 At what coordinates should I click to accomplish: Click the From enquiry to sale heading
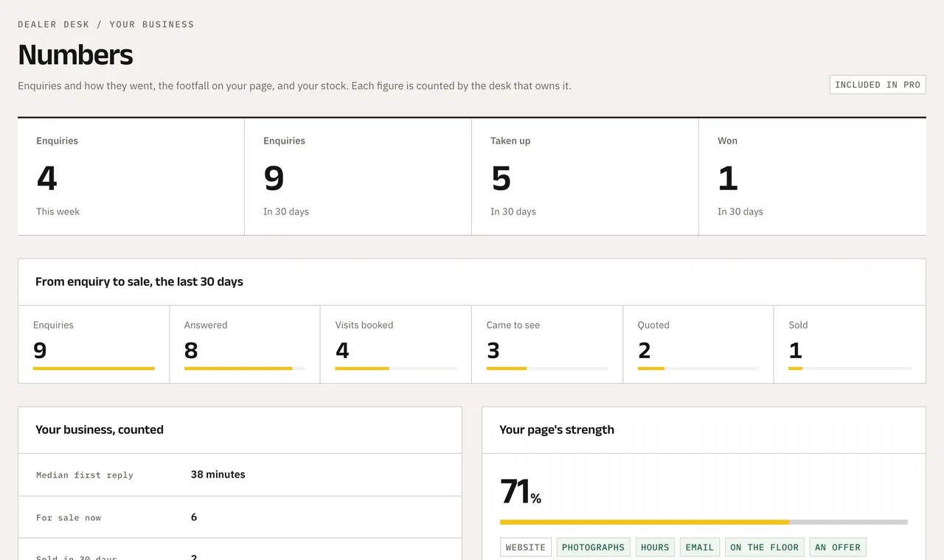pyautogui.click(x=139, y=281)
